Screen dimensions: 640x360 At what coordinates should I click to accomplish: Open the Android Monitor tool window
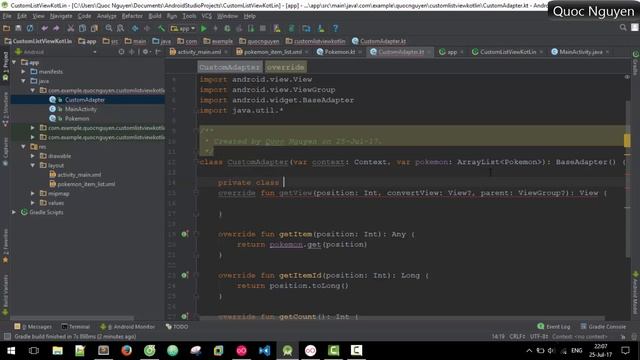[128, 327]
